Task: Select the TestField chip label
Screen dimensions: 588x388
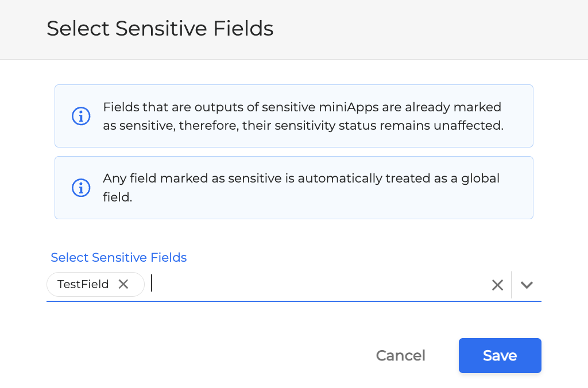Action: (83, 284)
